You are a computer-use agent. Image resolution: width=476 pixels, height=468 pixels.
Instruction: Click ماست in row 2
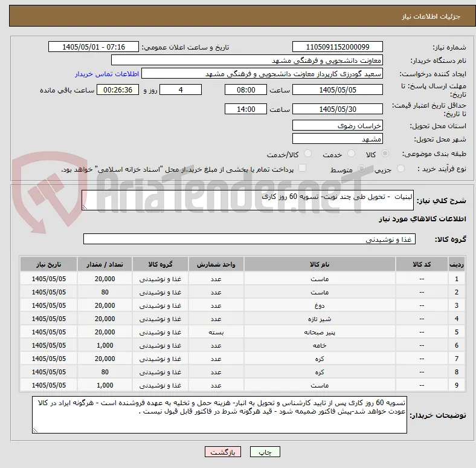pyautogui.click(x=320, y=292)
